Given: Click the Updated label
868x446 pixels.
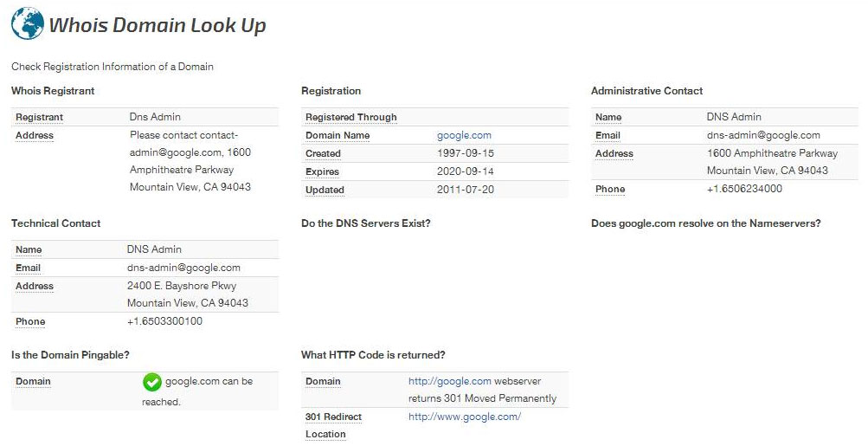Looking at the screenshot, I should [325, 190].
